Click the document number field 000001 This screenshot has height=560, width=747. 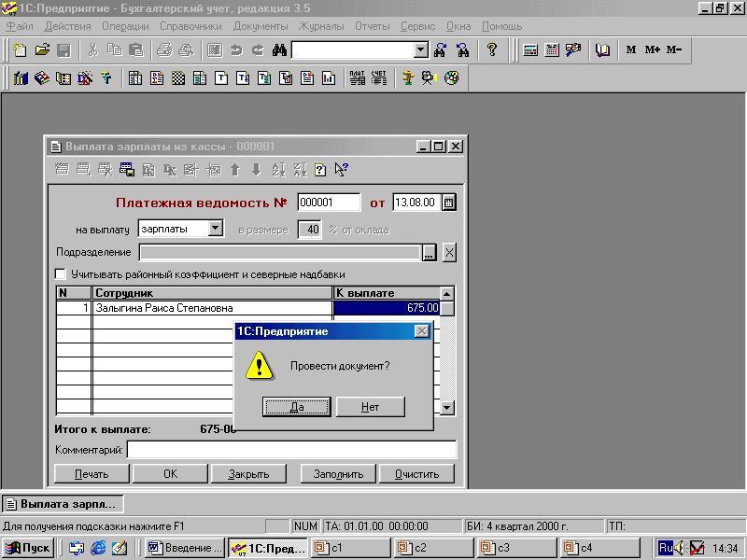click(329, 203)
